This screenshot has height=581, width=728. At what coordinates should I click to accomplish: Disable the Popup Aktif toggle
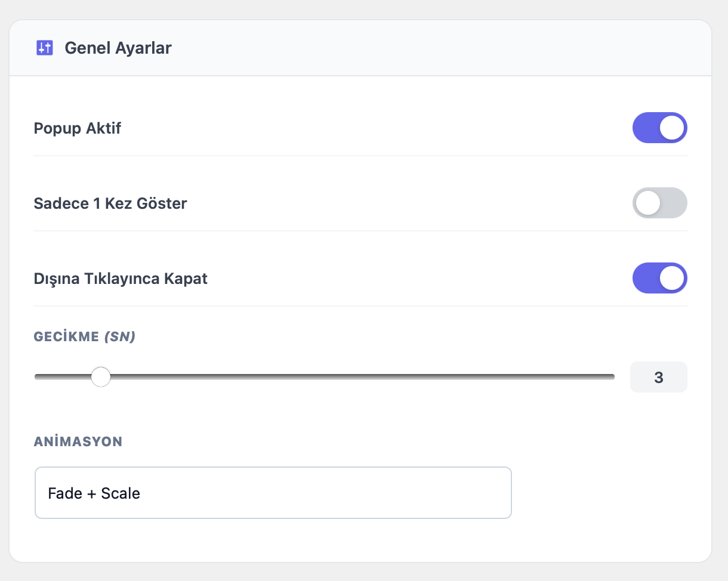(659, 128)
